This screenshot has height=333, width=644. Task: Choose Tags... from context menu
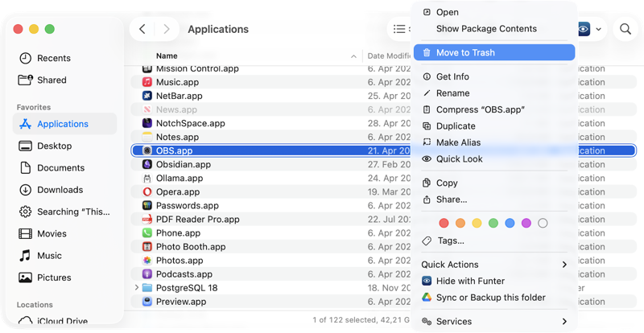point(494,240)
